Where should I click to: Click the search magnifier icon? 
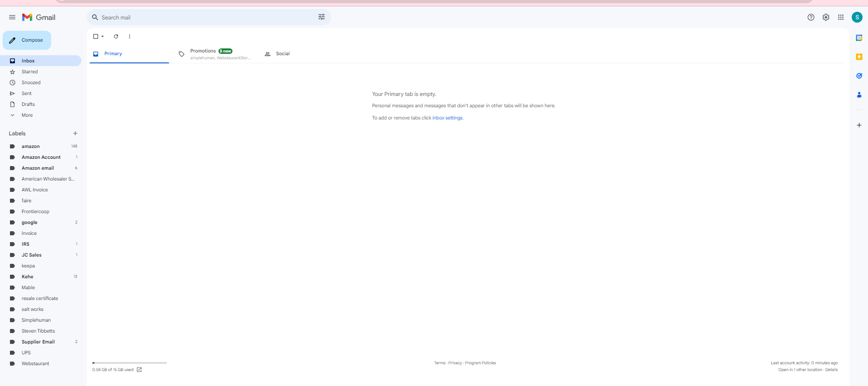click(95, 17)
